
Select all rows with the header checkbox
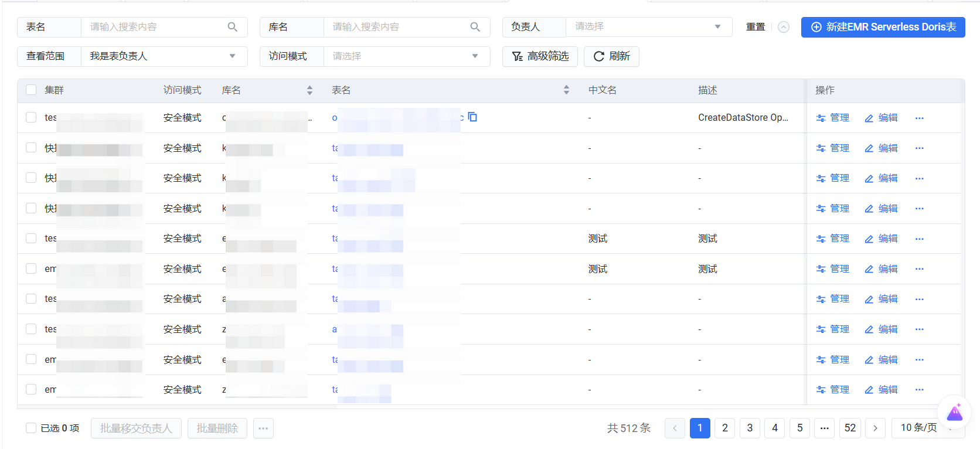pos(31,90)
